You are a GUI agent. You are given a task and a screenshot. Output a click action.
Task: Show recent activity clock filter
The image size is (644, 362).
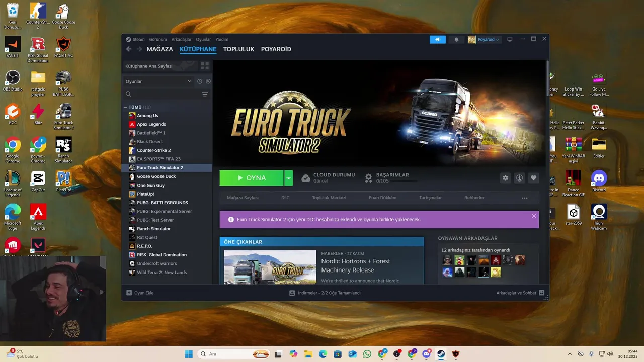pyautogui.click(x=200, y=81)
